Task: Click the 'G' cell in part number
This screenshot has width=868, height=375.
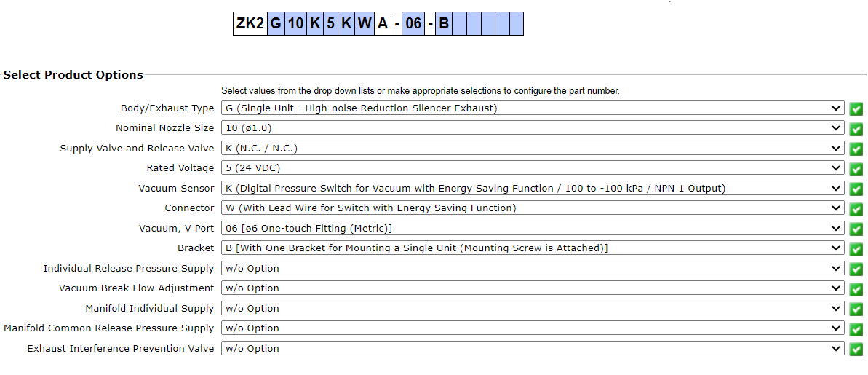Action: (276, 23)
